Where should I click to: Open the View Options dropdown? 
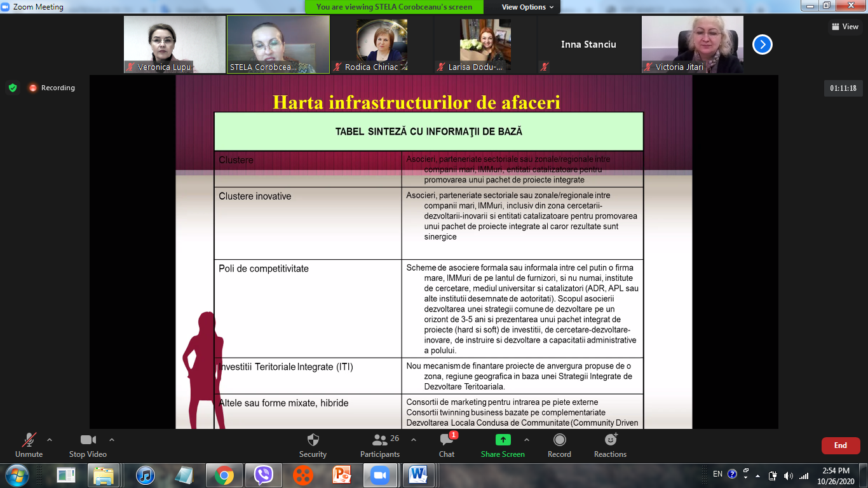point(527,7)
